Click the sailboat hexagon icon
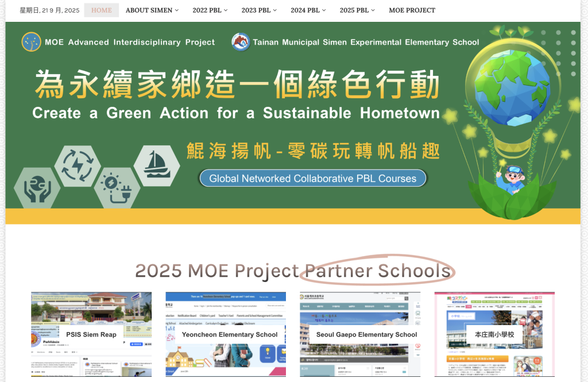 pos(157,165)
